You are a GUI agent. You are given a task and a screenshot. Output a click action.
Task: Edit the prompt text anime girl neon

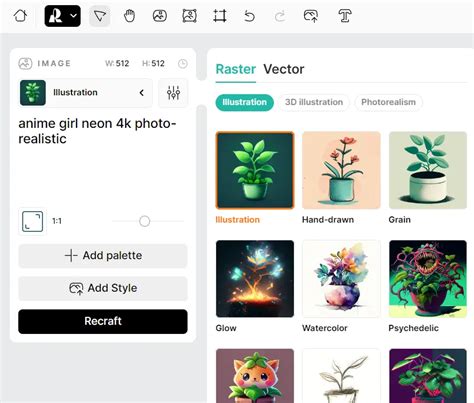tap(97, 131)
